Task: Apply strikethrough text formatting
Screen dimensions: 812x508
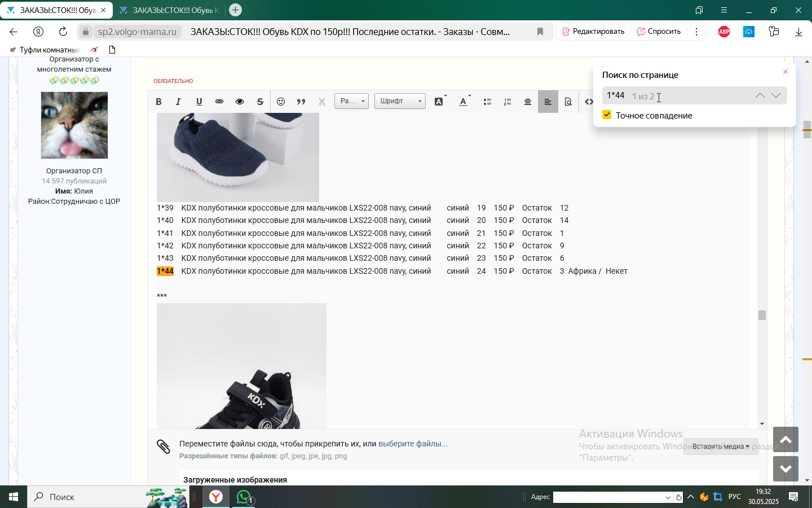Action: point(260,102)
